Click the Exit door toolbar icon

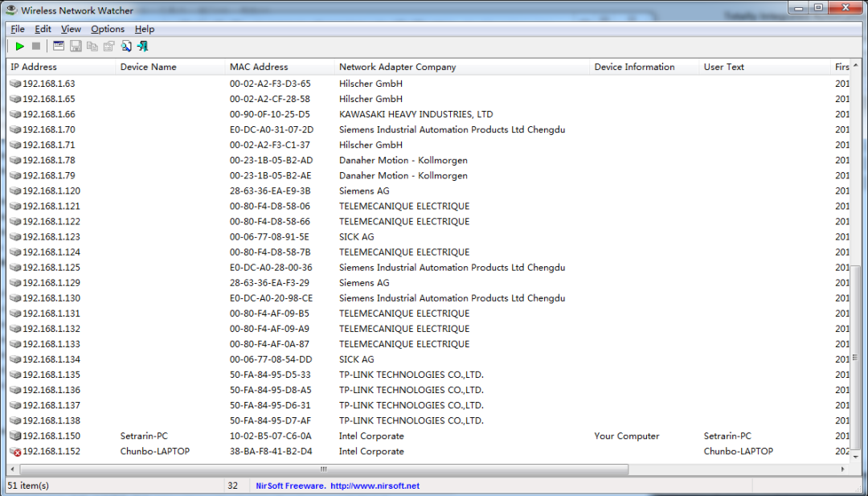tap(143, 47)
